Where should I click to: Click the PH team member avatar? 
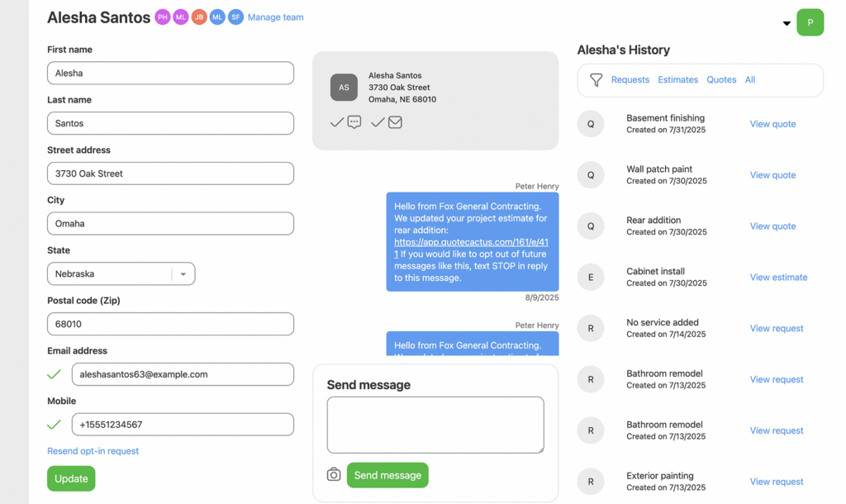pos(163,17)
